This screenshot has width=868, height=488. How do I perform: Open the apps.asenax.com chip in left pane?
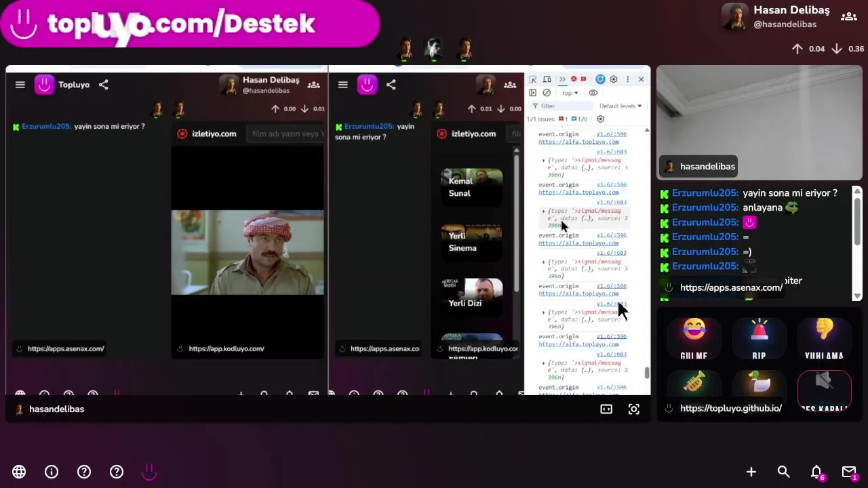60,348
